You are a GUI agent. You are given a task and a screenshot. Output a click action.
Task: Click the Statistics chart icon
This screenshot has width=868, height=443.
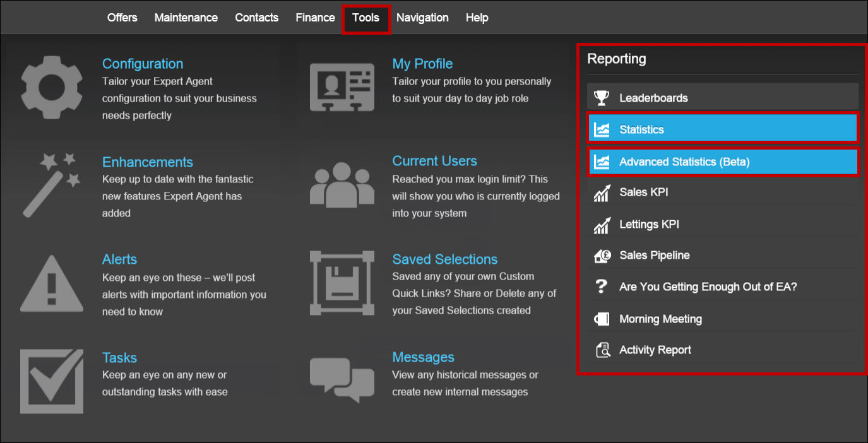602,129
